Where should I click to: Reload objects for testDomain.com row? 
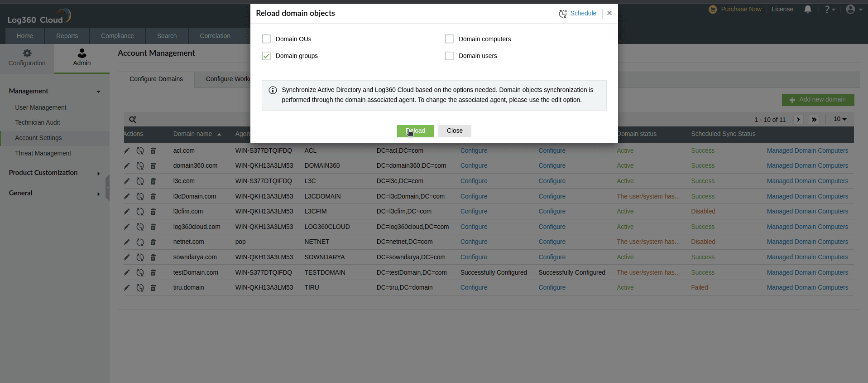pyautogui.click(x=140, y=272)
